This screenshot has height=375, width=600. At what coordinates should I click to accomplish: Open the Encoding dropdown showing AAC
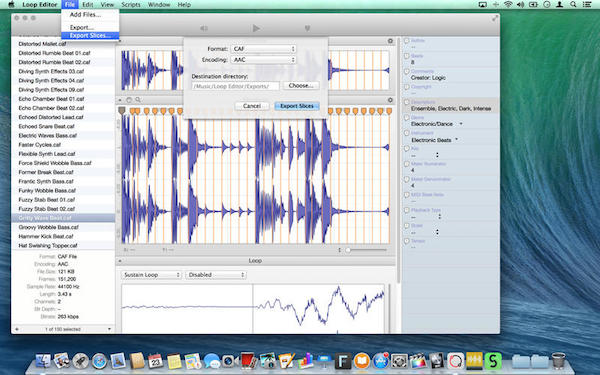point(263,60)
